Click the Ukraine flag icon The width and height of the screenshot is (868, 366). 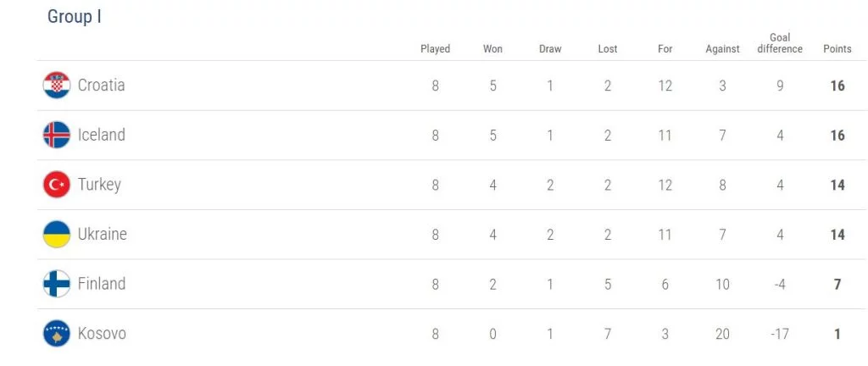[57, 235]
